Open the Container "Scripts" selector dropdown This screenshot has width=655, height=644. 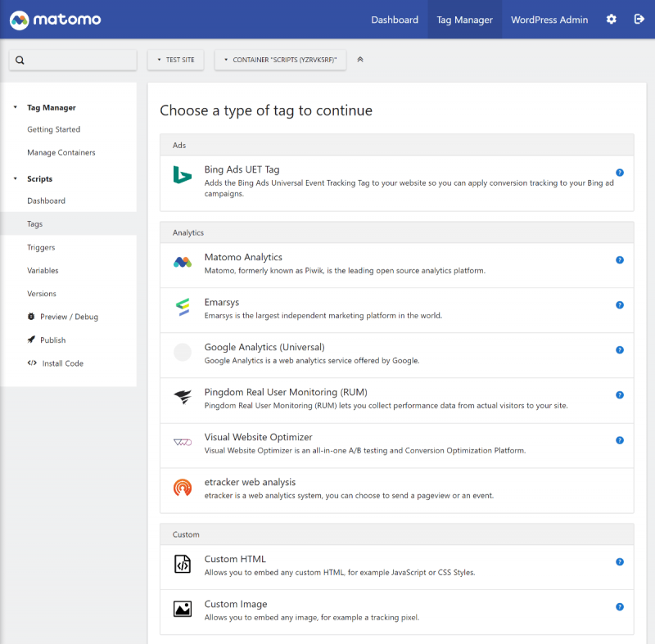point(280,60)
